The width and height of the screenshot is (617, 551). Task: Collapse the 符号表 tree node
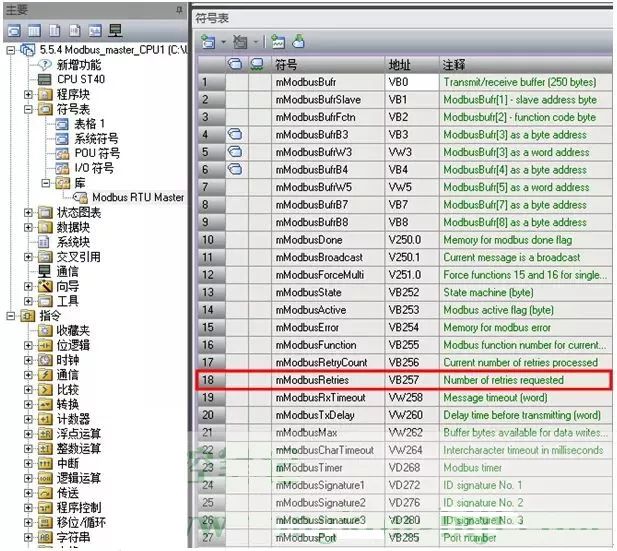click(29, 109)
